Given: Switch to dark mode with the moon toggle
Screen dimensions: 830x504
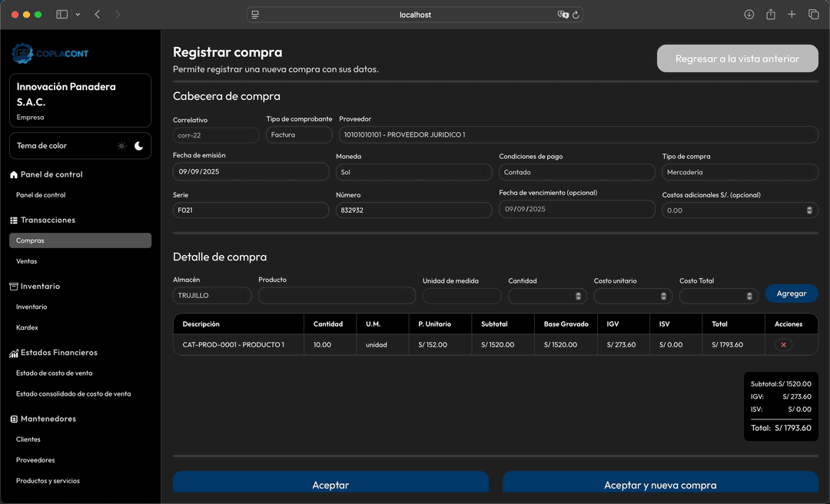Looking at the screenshot, I should tap(138, 145).
